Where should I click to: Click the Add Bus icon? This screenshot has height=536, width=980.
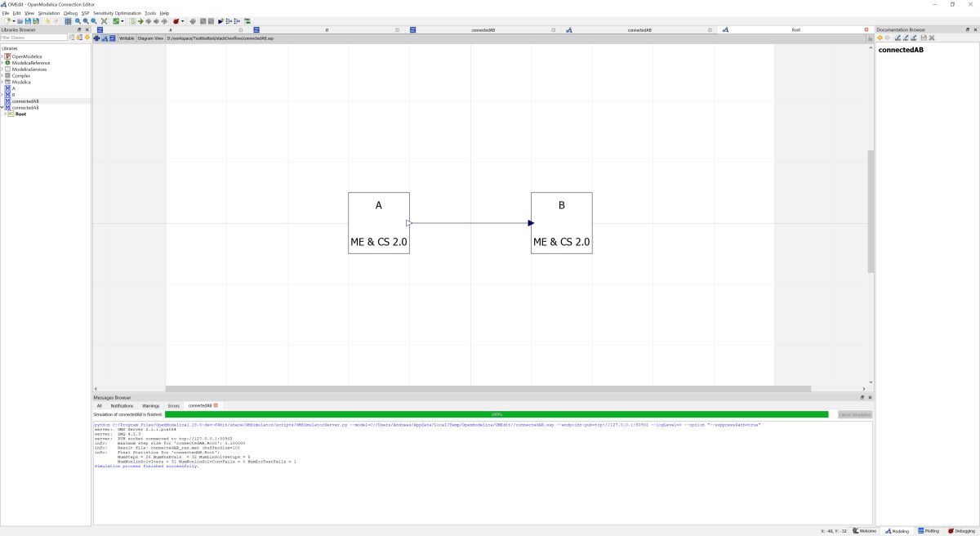coord(229,21)
